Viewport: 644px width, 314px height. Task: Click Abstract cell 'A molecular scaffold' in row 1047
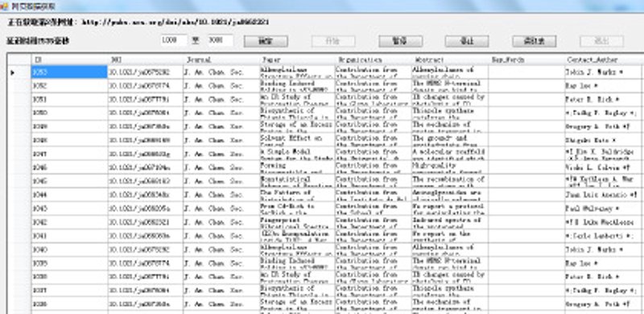coord(450,154)
